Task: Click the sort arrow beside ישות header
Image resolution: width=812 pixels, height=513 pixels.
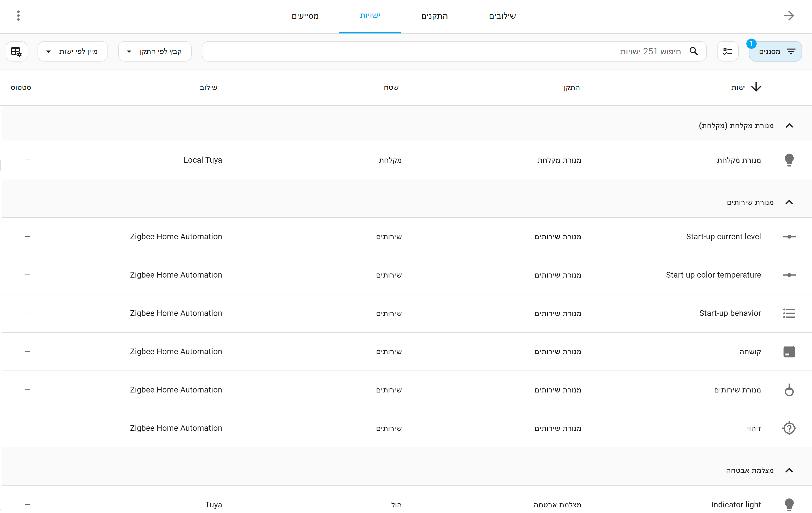Action: [x=756, y=87]
